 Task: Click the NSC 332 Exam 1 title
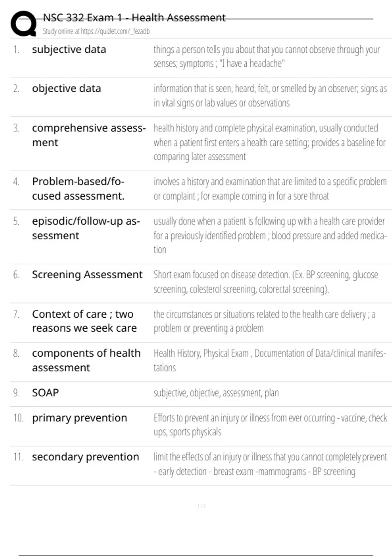(x=134, y=18)
